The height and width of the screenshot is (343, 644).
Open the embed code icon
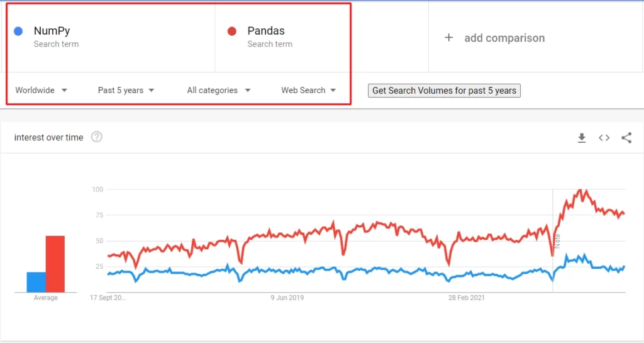[x=604, y=138]
